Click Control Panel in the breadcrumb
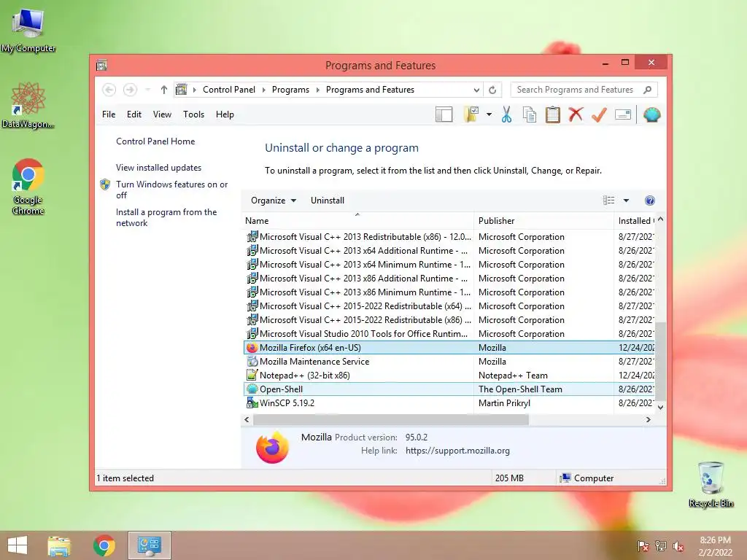The image size is (747, 560). tap(228, 90)
